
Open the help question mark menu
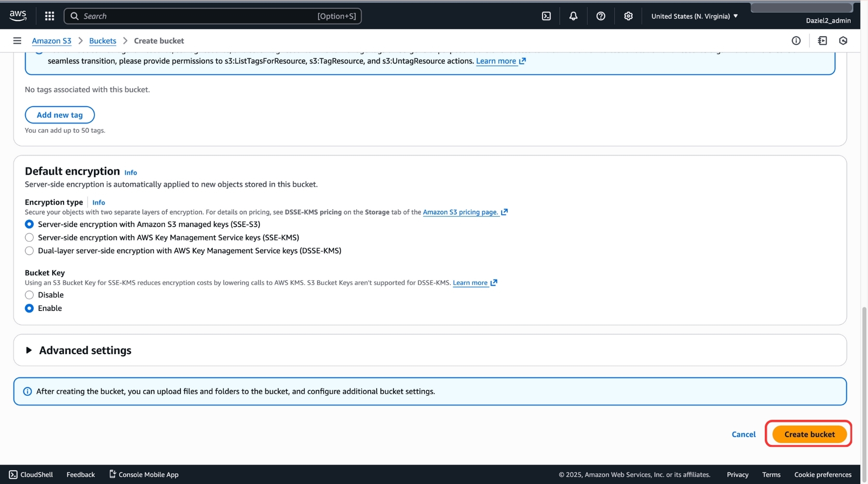600,16
